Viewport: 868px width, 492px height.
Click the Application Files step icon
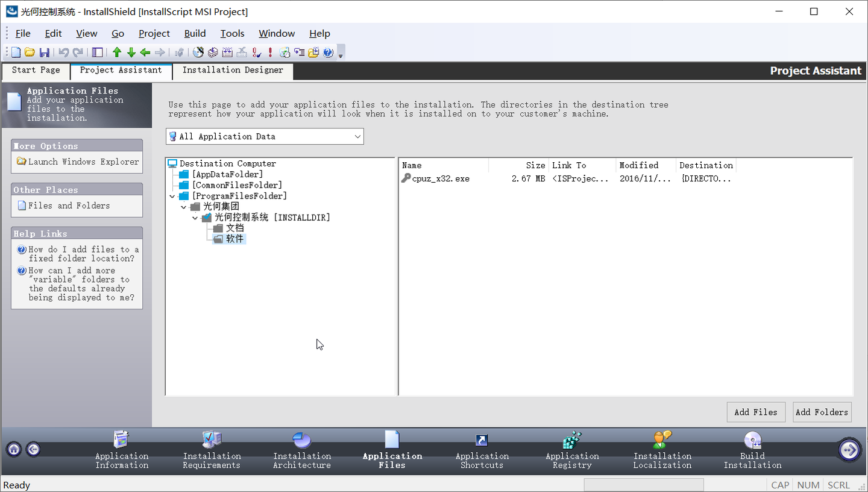click(x=392, y=439)
